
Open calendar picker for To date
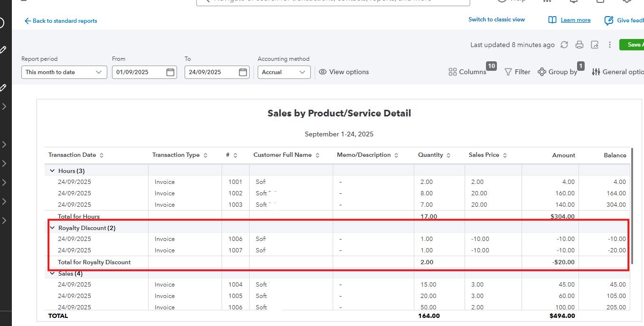pos(243,72)
